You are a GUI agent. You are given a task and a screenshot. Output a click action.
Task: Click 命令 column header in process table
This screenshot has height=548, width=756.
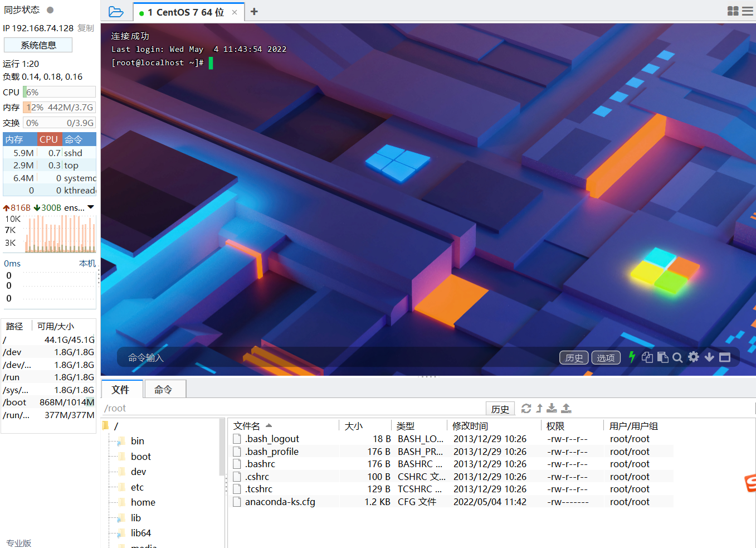pos(79,139)
